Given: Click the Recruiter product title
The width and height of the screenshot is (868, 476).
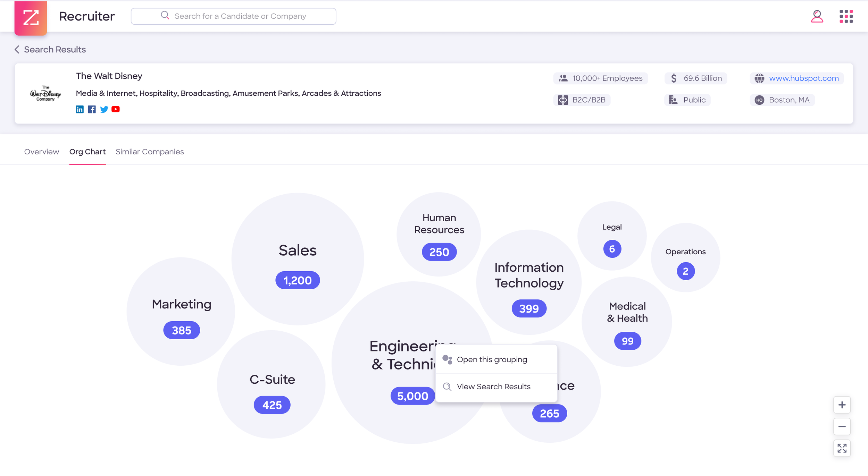Looking at the screenshot, I should [x=87, y=16].
